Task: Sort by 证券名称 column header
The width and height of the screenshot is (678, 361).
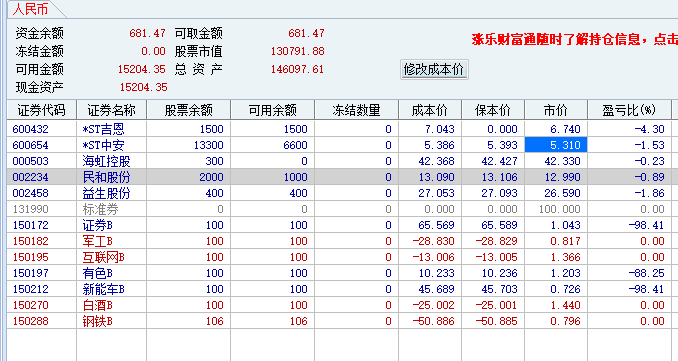Action: [112, 110]
